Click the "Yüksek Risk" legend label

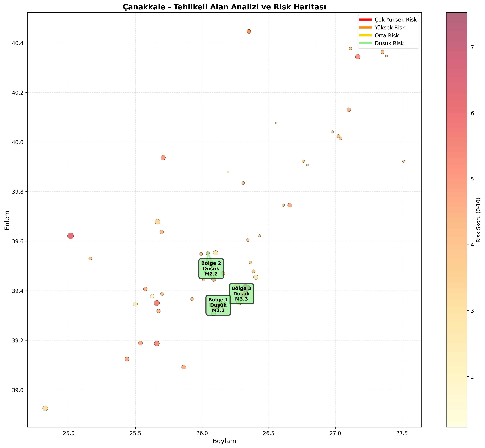pyautogui.click(x=390, y=28)
